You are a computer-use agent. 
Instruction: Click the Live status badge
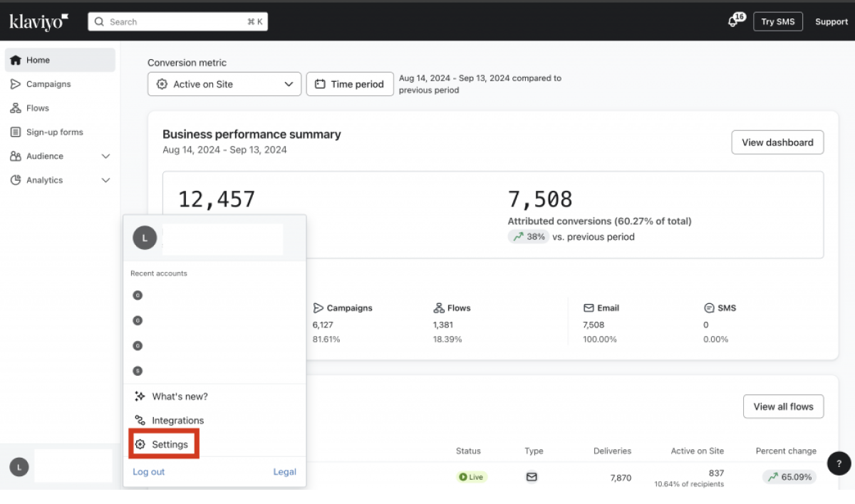click(472, 477)
